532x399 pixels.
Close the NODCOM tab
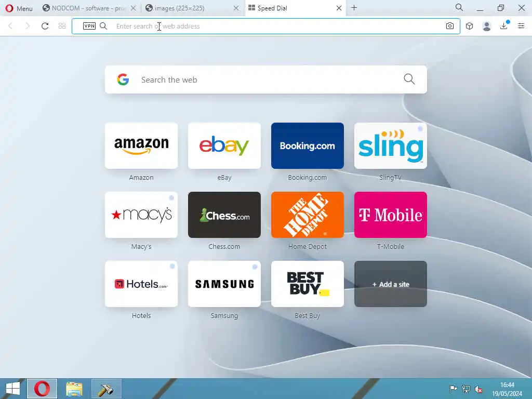coord(134,8)
